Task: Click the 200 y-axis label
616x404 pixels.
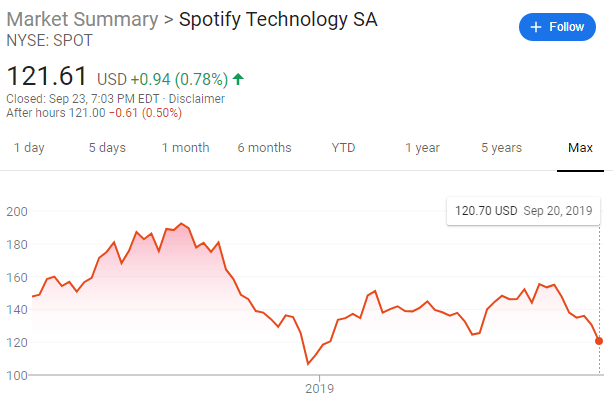Action: [x=15, y=211]
